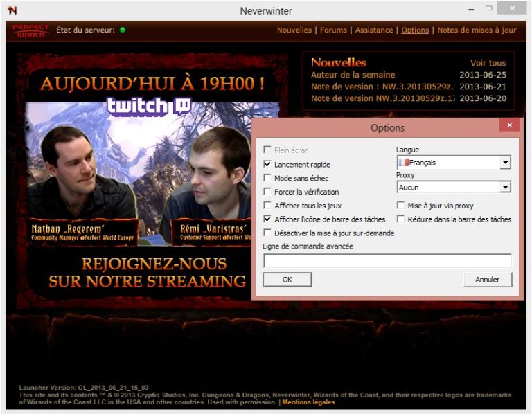Viewport: 532px width, 414px height.
Task: Click the date 2013-06-25
Action: [x=482, y=75]
